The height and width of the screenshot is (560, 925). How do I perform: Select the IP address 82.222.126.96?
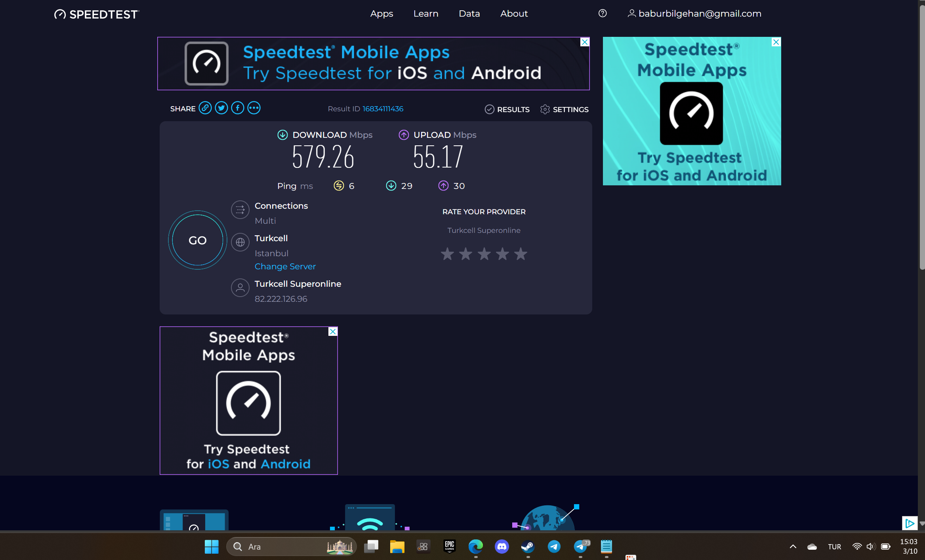coord(281,299)
